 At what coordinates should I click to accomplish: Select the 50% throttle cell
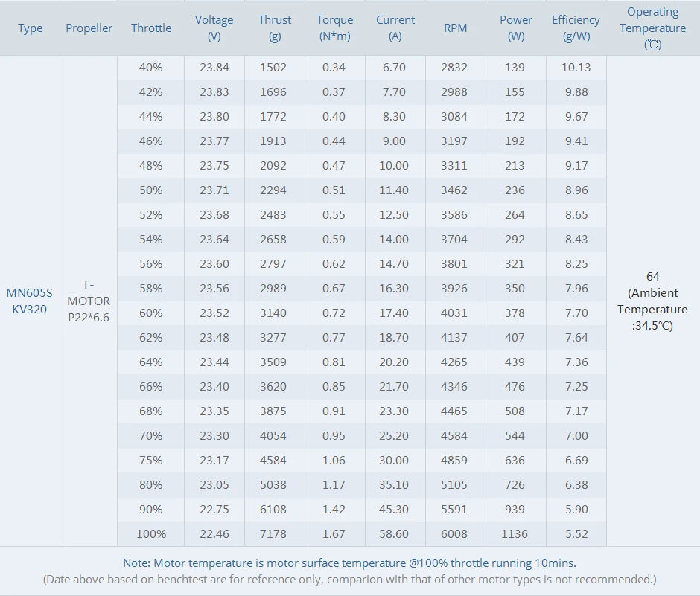[x=151, y=190]
